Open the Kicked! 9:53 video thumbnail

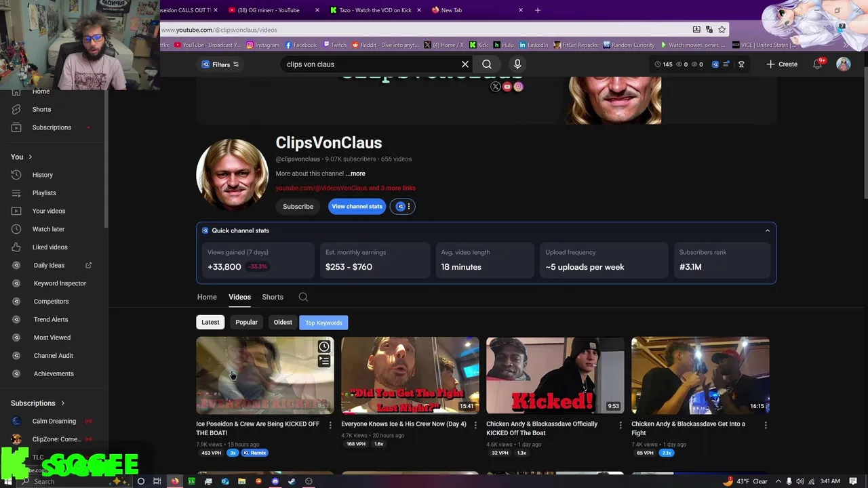555,375
